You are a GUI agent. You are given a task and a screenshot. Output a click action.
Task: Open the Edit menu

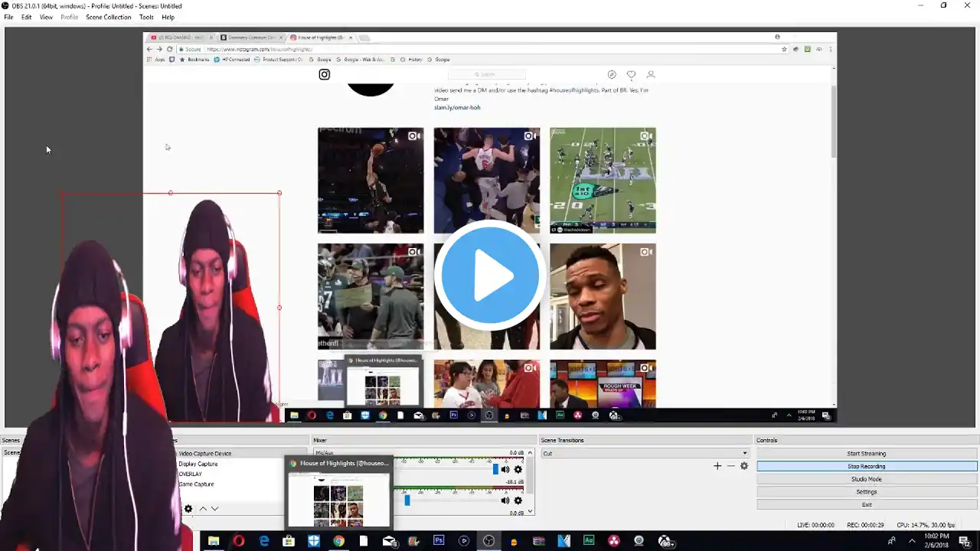27,17
